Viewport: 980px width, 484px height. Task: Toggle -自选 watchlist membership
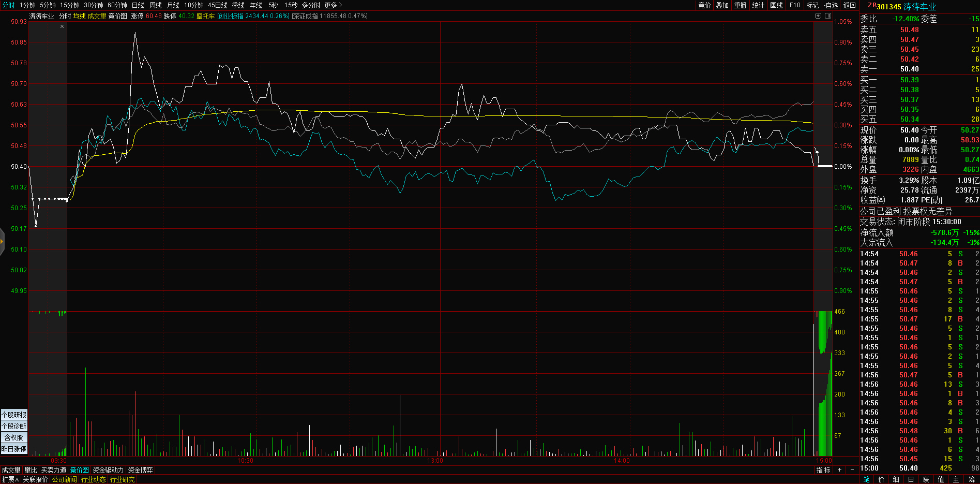coord(831,5)
